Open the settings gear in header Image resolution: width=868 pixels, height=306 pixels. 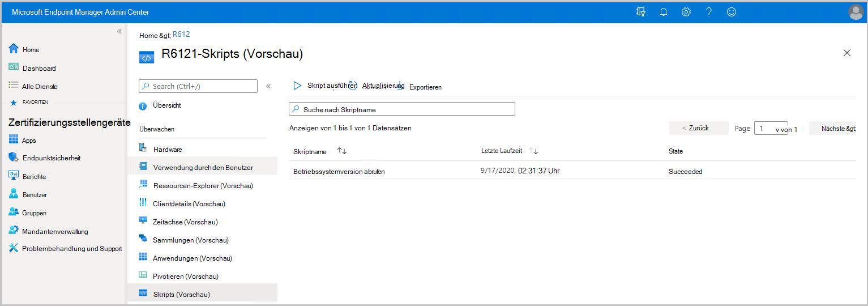[686, 12]
